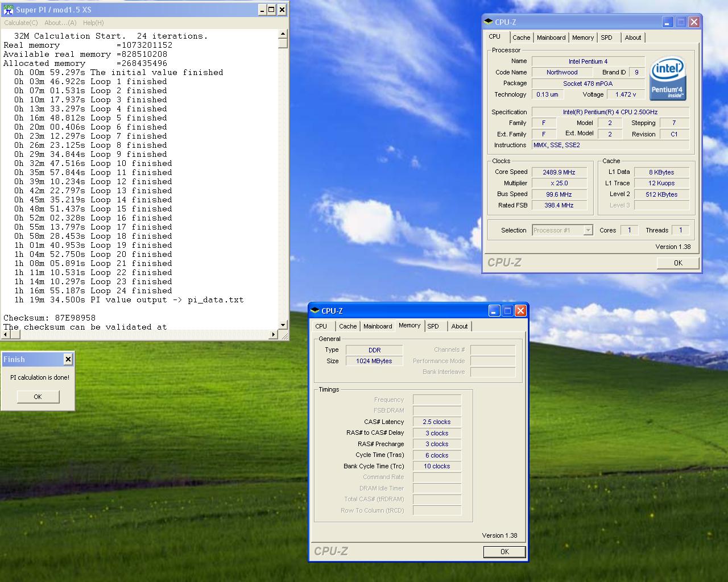Viewport: 728px width, 582px height.
Task: Click the Rated FSB field 398.4 MHz
Action: tap(559, 205)
